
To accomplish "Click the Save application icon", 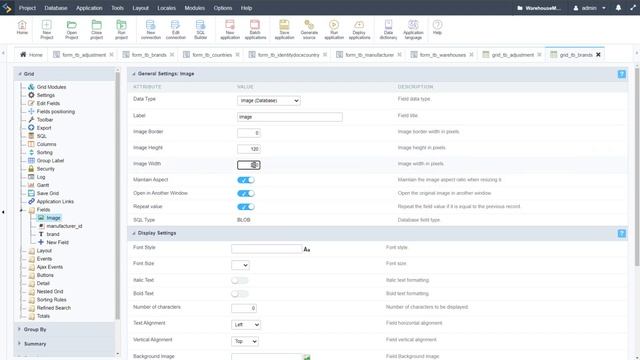I will click(x=284, y=30).
